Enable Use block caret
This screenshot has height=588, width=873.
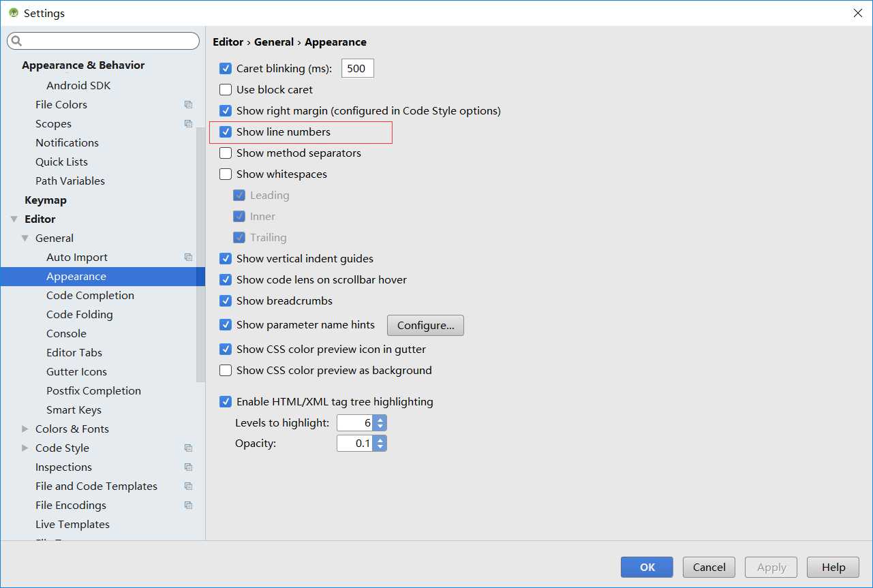tap(226, 89)
